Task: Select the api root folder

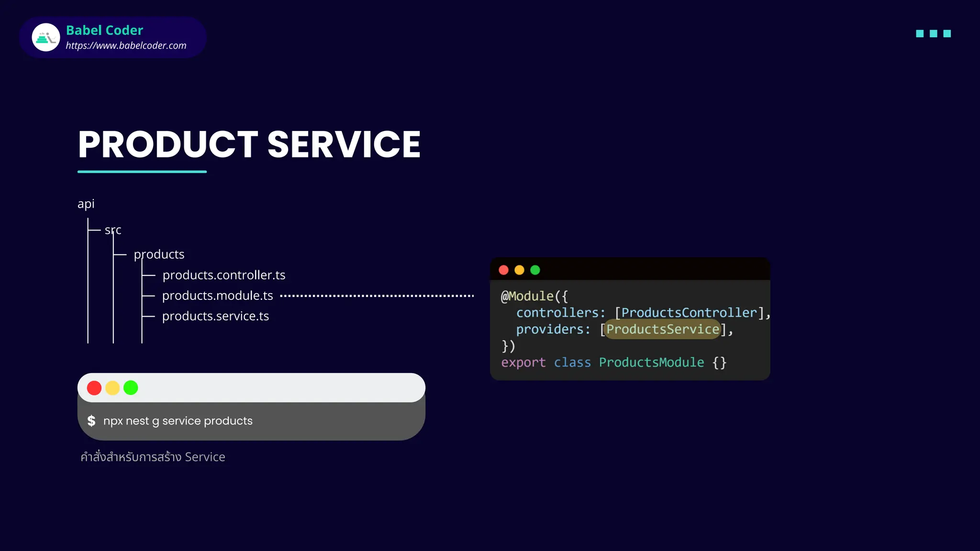Action: pos(86,204)
